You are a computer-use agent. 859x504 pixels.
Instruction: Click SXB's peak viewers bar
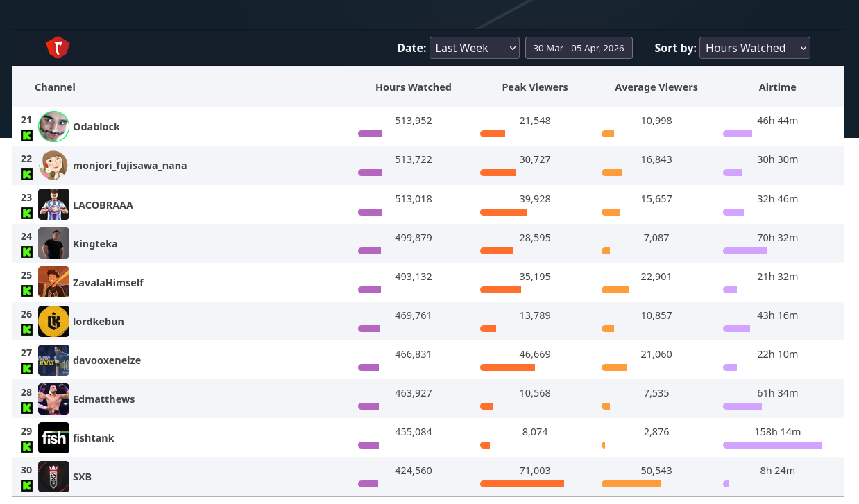[x=522, y=484]
